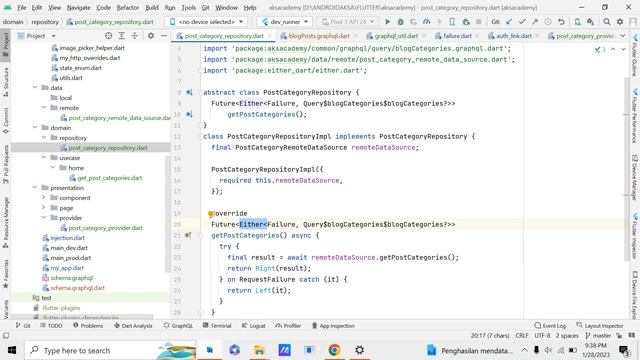640x360 pixels.
Task: Select injection.dart in project tree
Action: point(67,238)
